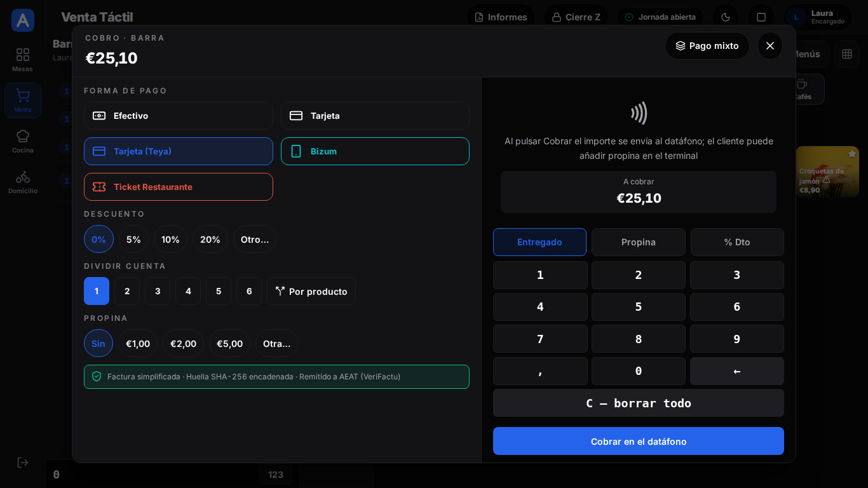This screenshot has width=868, height=488.
Task: Click the fullscreen square icon
Action: [761, 17]
